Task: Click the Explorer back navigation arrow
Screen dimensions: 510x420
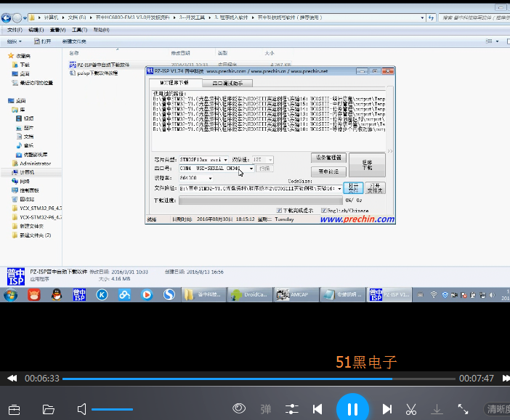Action: [x=7, y=17]
